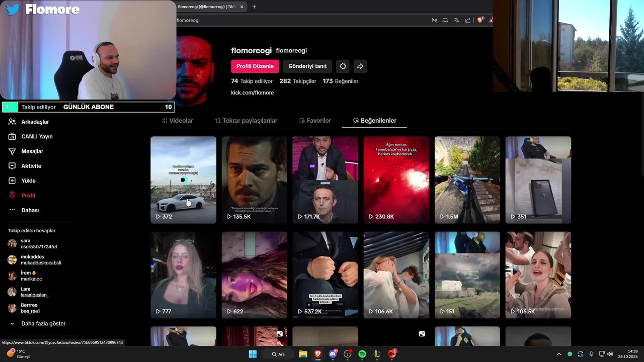Go to Profil in sidebar
Image resolution: width=644 pixels, height=362 pixels.
pos(22,196)
